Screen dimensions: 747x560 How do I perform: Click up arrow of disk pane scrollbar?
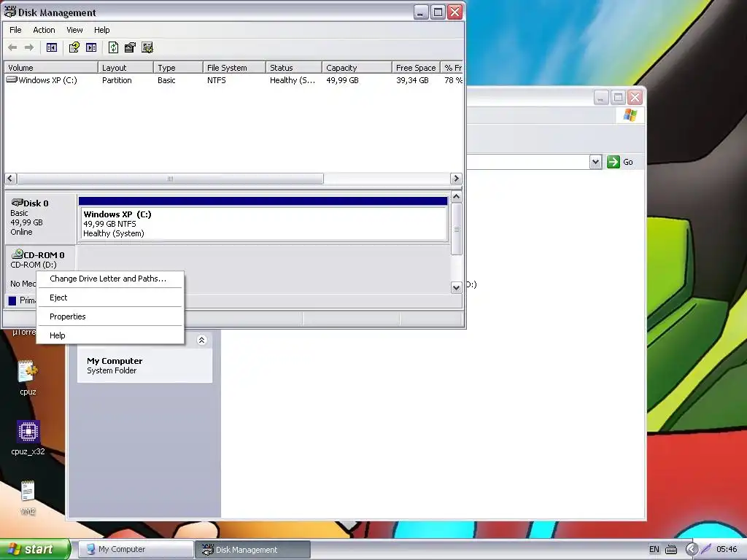pyautogui.click(x=457, y=197)
